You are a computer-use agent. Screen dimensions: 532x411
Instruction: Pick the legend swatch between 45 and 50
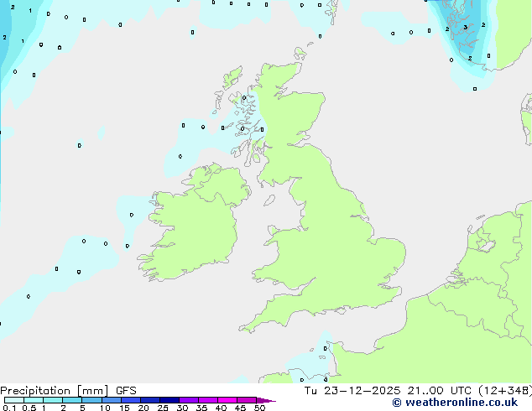247,400
